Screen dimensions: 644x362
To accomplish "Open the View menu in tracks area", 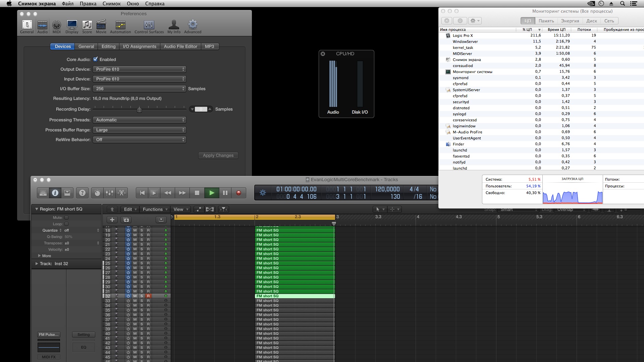I will coord(181,209).
